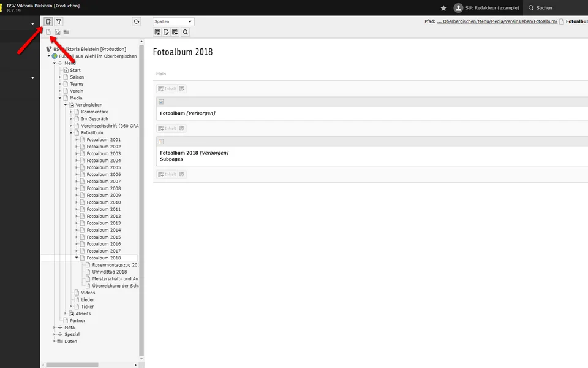Click the standard page type icon
The image size is (588, 368).
(48, 32)
